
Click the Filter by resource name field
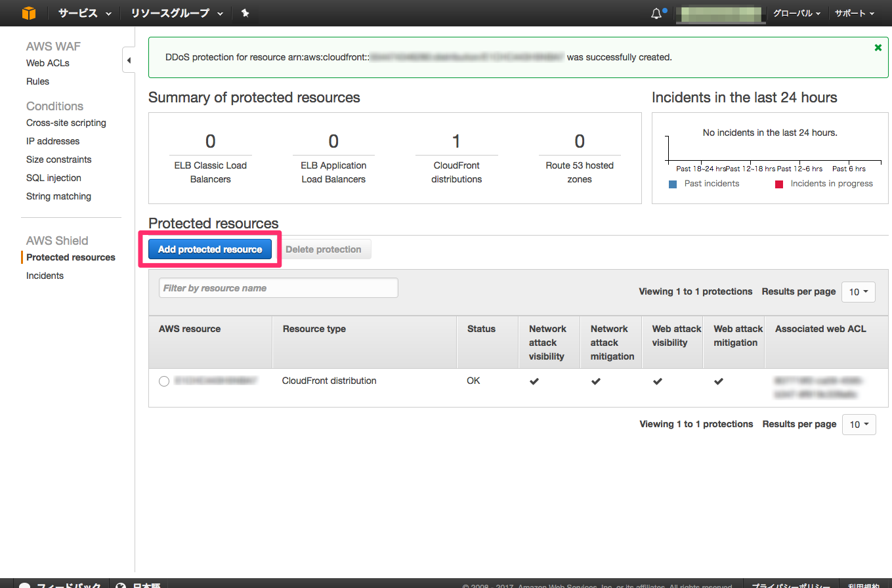[x=278, y=288]
